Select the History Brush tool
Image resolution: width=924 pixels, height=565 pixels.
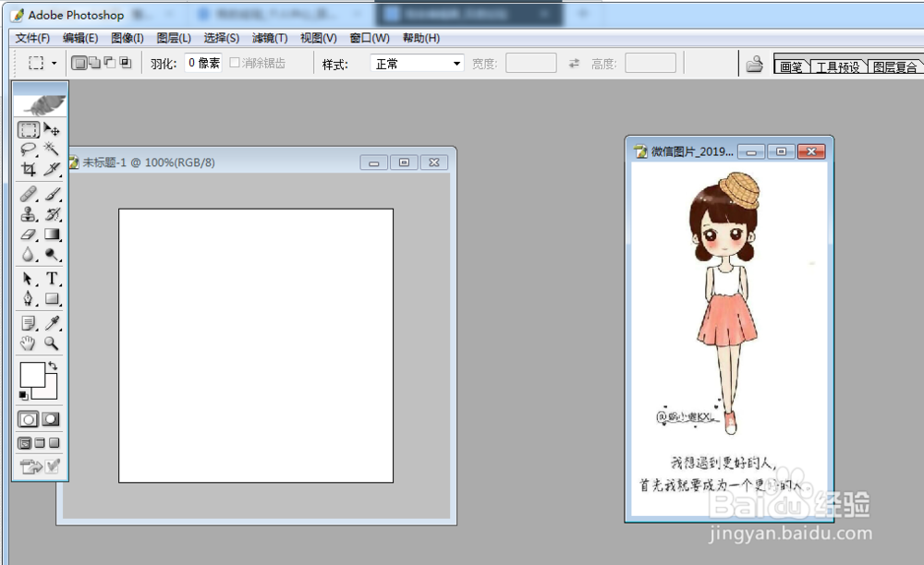point(52,214)
